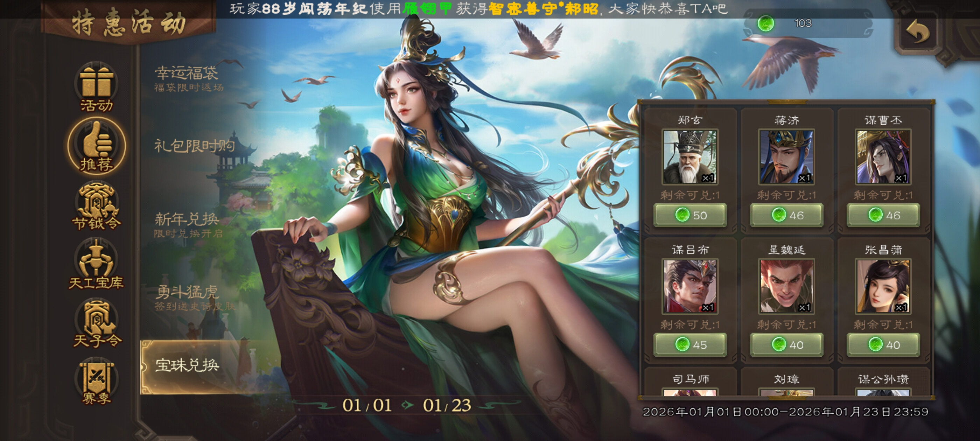This screenshot has width=980, height=441.
Task: Redeem 张昌蒲 for 40 orbs
Action: [x=883, y=345]
